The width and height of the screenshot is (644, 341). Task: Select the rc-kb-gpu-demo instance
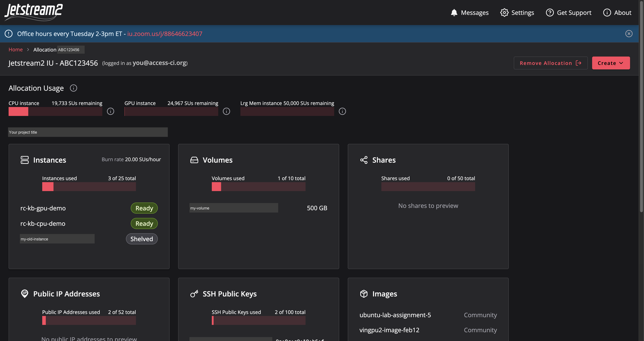pos(43,208)
